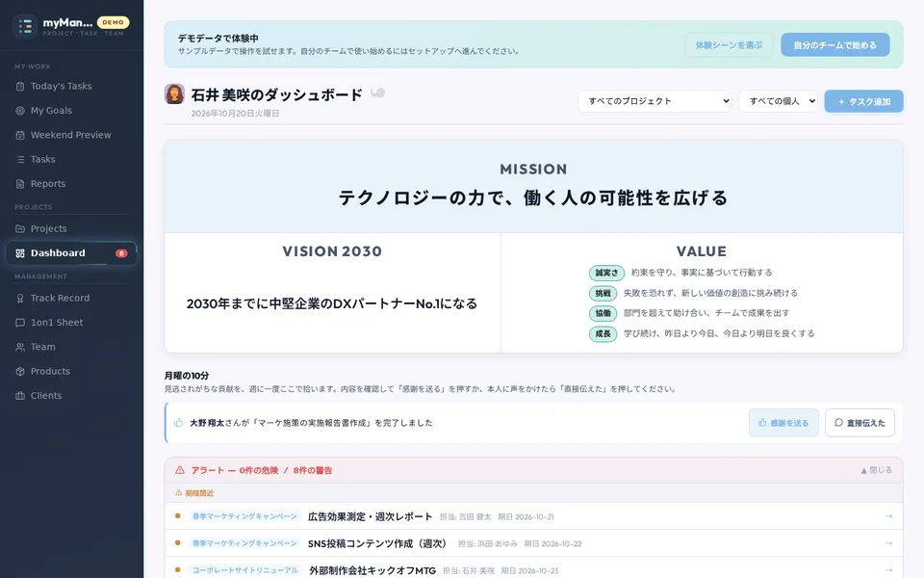The height and width of the screenshot is (578, 924).
Task: Click 担当: 吉田 健太 assignee text
Action: [466, 516]
